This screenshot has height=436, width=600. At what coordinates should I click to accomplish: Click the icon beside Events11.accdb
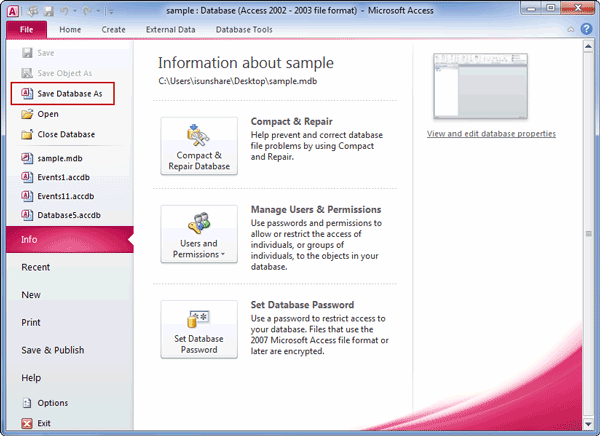tap(27, 196)
